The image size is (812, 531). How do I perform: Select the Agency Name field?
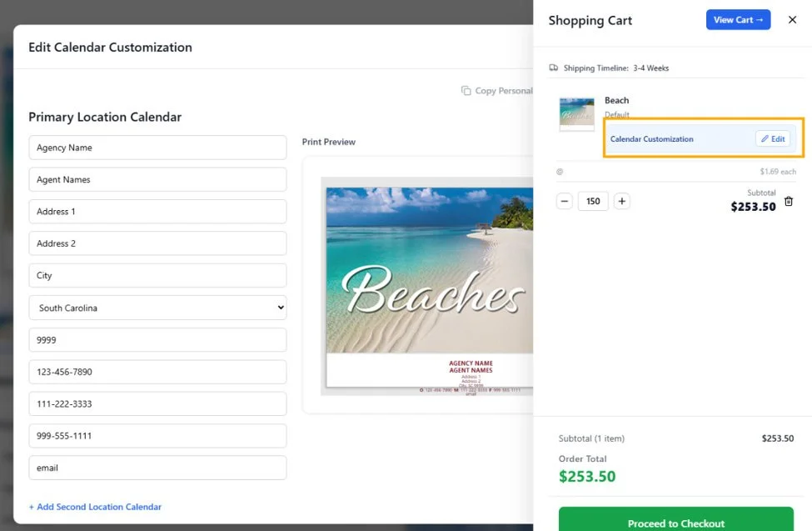157,148
